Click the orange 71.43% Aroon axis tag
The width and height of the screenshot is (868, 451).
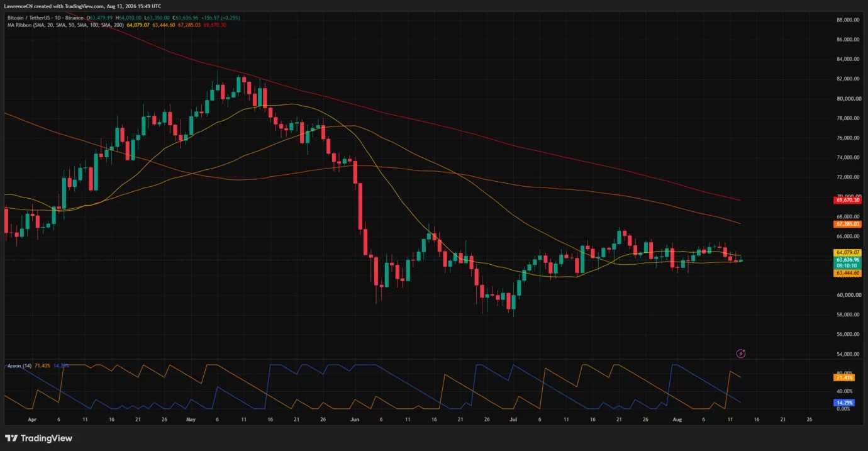[844, 377]
